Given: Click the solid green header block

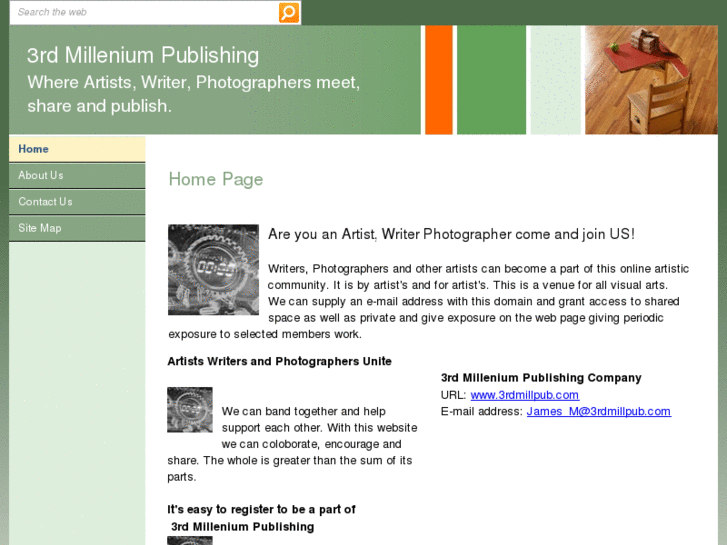Looking at the screenshot, I should (x=491, y=80).
